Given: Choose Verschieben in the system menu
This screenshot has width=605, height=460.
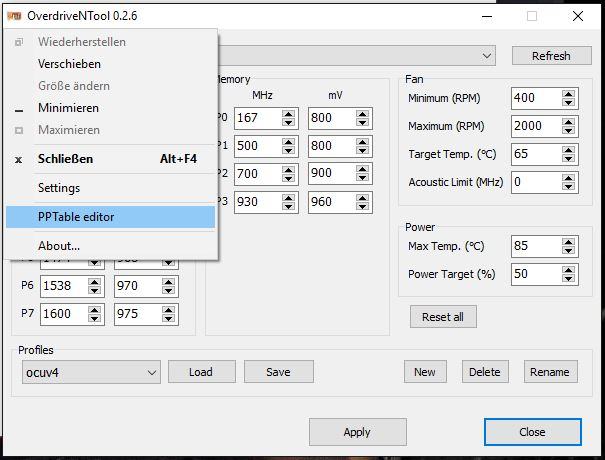Looking at the screenshot, I should pos(110,64).
